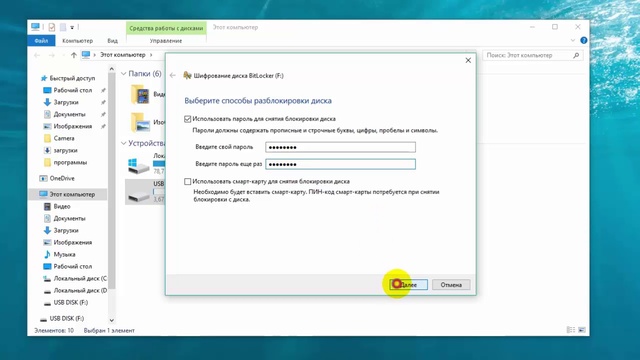Viewport: 640px width, 360px height.
Task: Focus the 'Введите свой пароль' field
Action: pos(340,147)
